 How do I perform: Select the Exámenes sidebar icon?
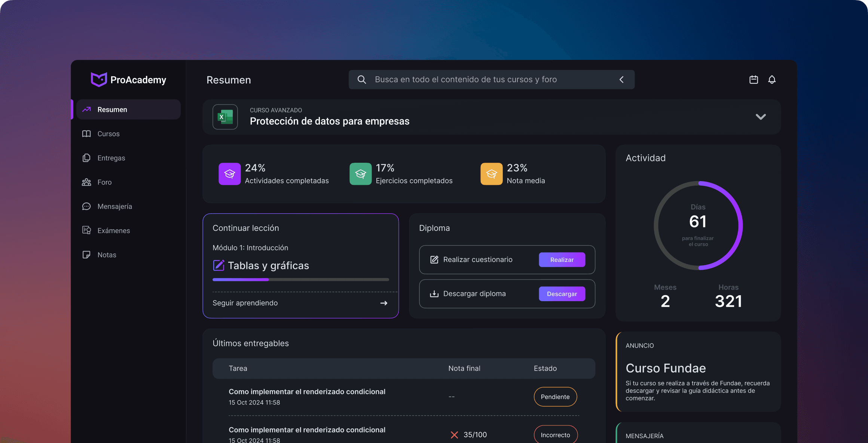pos(86,230)
